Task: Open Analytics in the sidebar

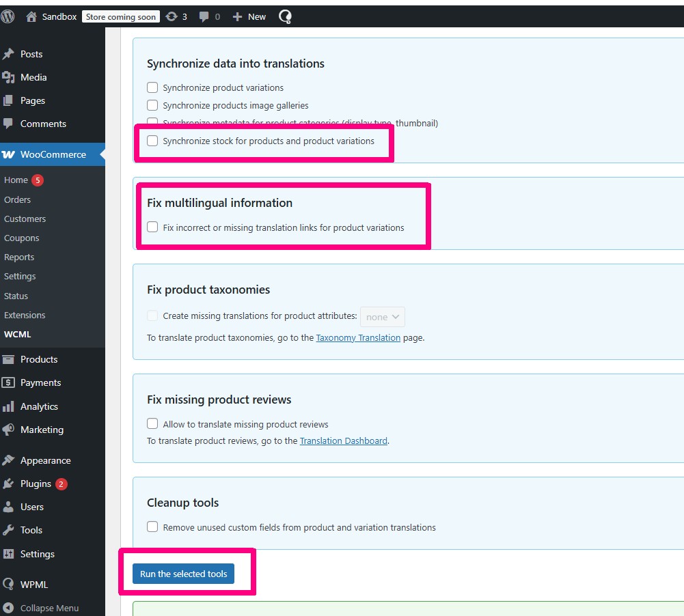Action: pos(39,406)
